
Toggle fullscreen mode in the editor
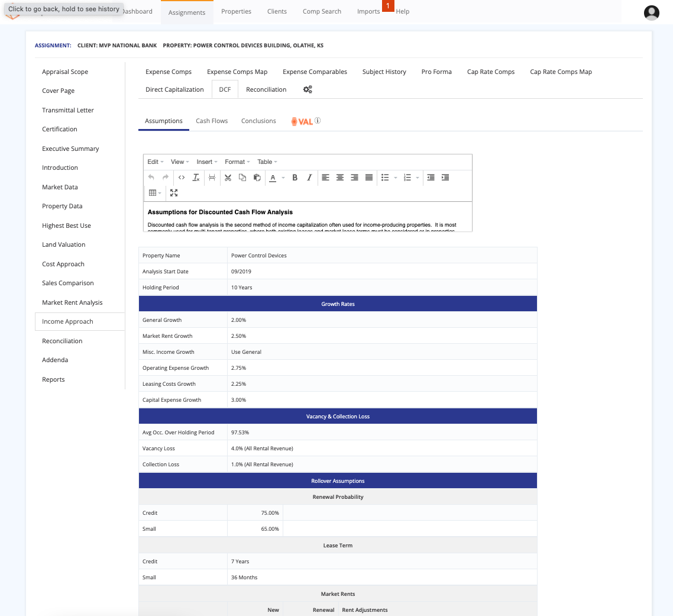coord(174,192)
